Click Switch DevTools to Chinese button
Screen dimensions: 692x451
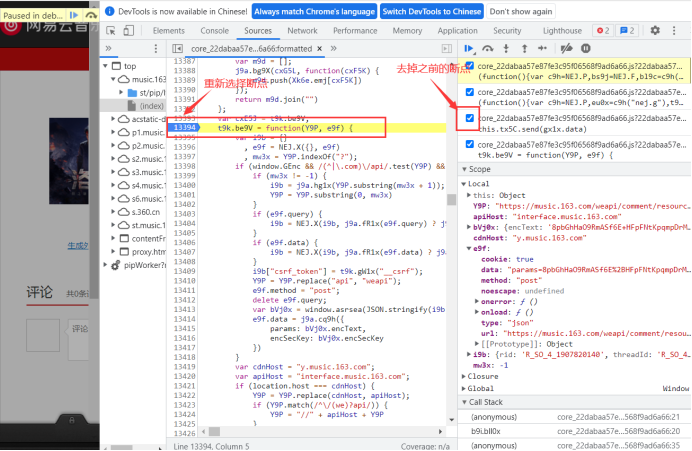point(432,11)
